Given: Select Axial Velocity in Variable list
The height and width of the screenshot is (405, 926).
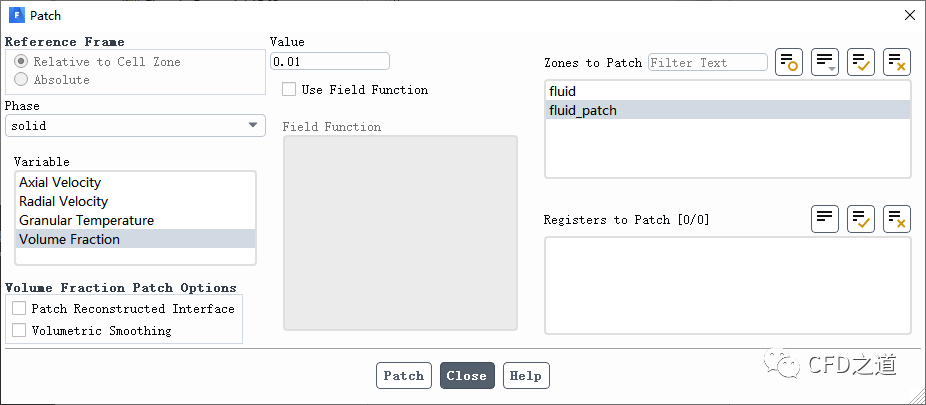Looking at the screenshot, I should pyautogui.click(x=60, y=182).
